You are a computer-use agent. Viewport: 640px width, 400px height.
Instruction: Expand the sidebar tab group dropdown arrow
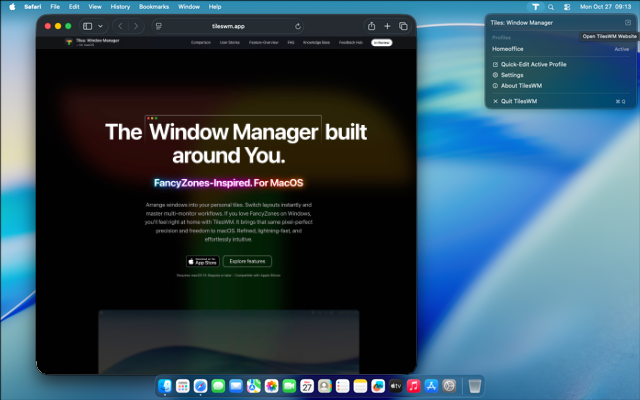point(99,26)
